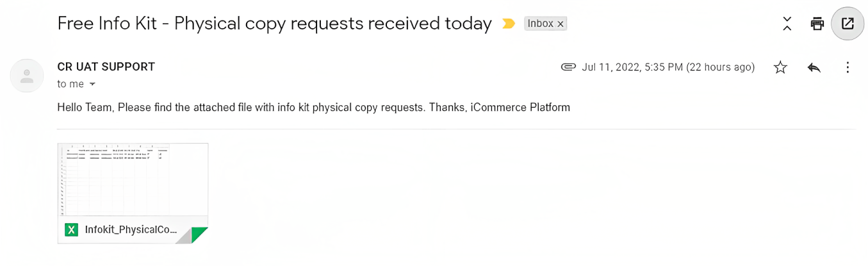Open the email in a new window
This screenshot has height=266, width=868.
pyautogui.click(x=848, y=24)
